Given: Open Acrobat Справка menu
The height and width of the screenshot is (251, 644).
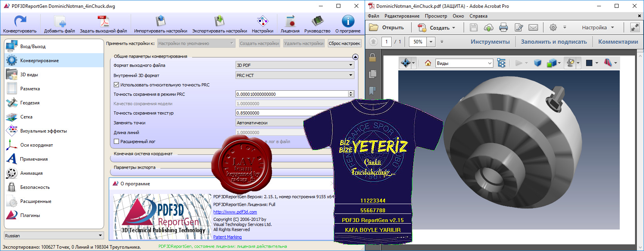Looking at the screenshot, I should click(x=478, y=16).
